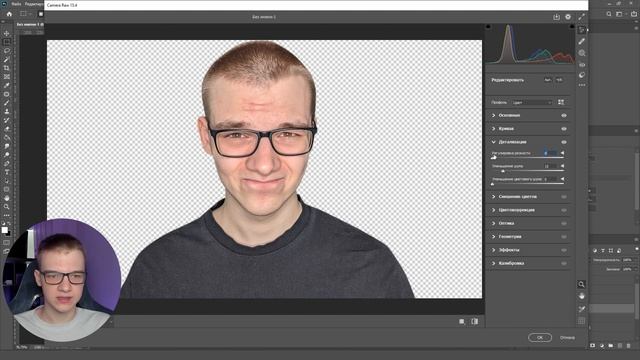Select Camera Raw Spot Removal brush
This screenshot has height=360, width=640.
click(582, 41)
